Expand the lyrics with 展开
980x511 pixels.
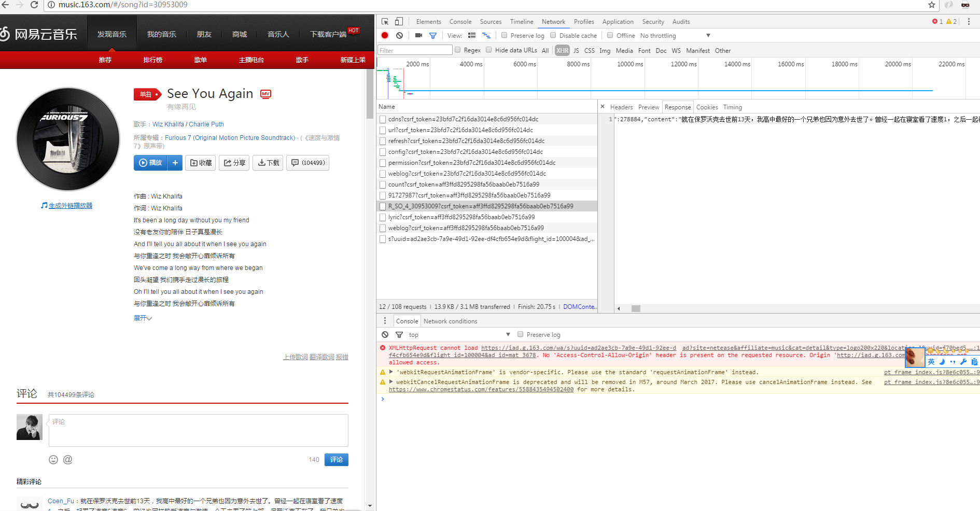(143, 318)
